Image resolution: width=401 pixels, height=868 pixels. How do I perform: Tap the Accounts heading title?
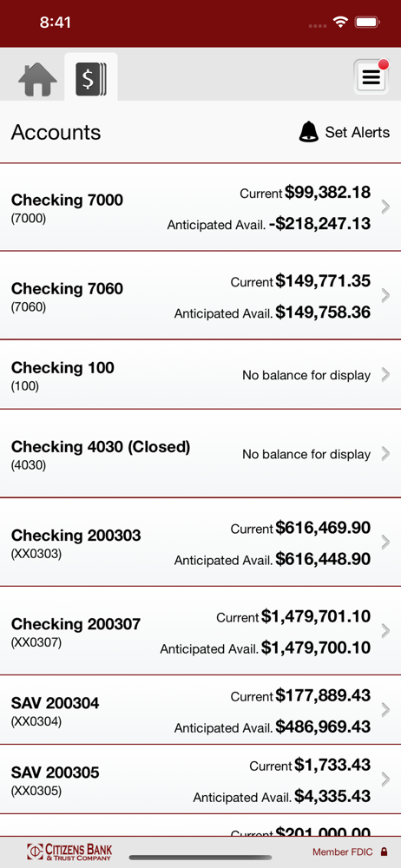tap(56, 132)
